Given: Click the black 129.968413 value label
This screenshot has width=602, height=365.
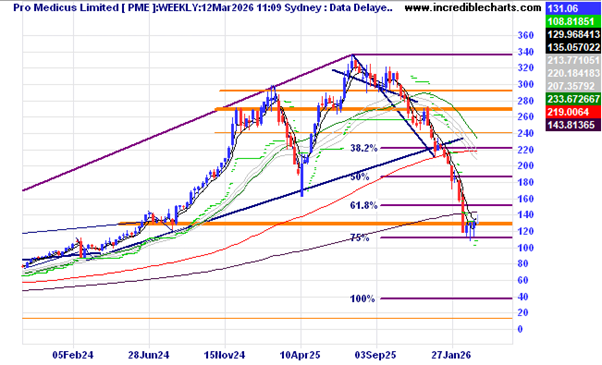Looking at the screenshot, I should coord(573,34).
